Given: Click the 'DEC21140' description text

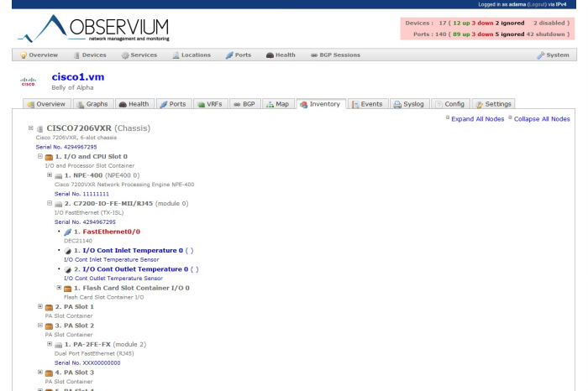Looking at the screenshot, I should (78, 241).
